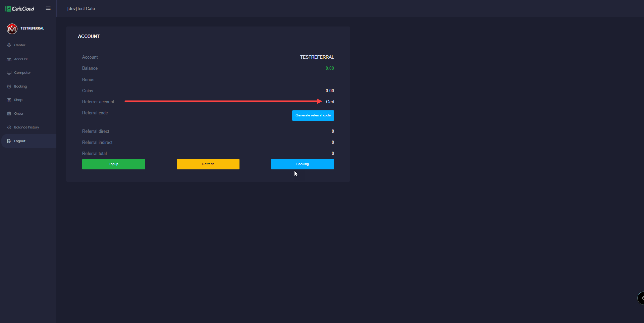Viewport: 644px width, 323px height.
Task: Click the Computer monitor icon
Action: pos(9,73)
